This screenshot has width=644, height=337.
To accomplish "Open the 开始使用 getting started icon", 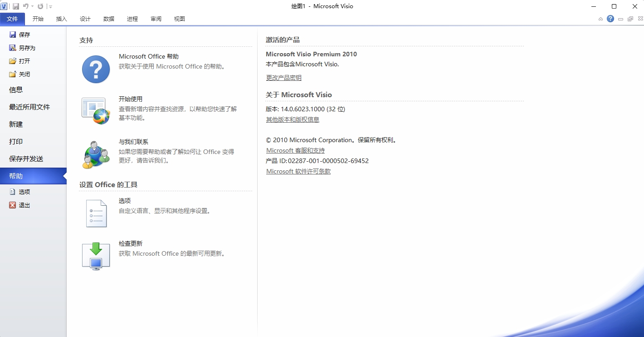I will (x=96, y=111).
